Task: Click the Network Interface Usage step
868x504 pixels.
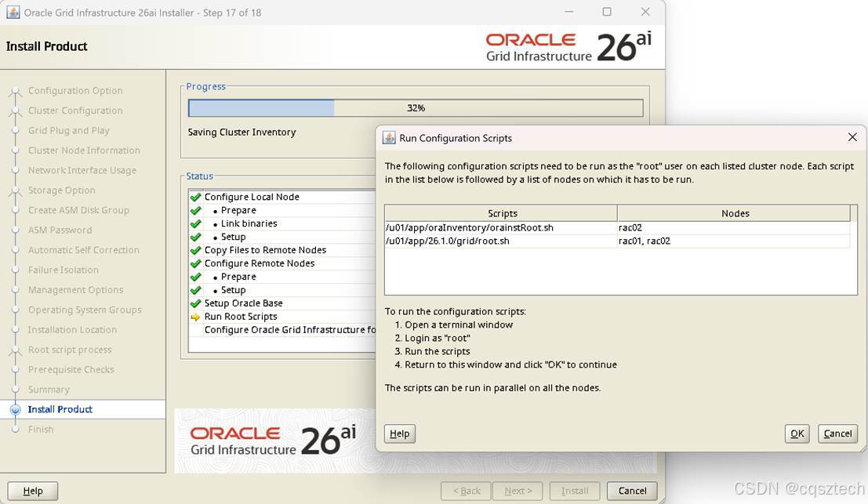Action: pos(82,170)
